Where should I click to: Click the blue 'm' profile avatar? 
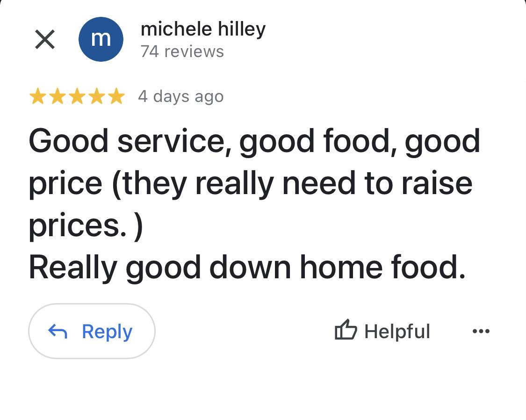click(101, 39)
